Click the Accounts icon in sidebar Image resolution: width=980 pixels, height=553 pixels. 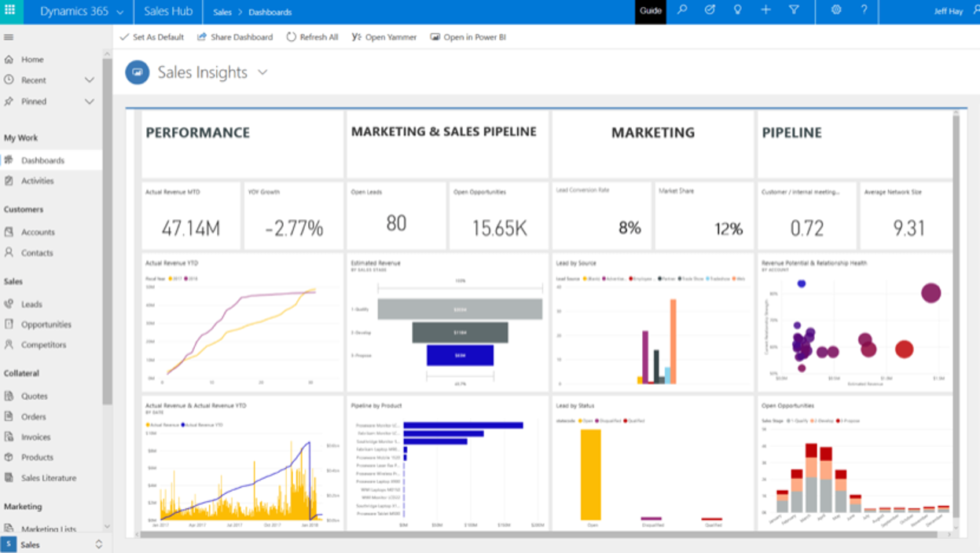[9, 233]
